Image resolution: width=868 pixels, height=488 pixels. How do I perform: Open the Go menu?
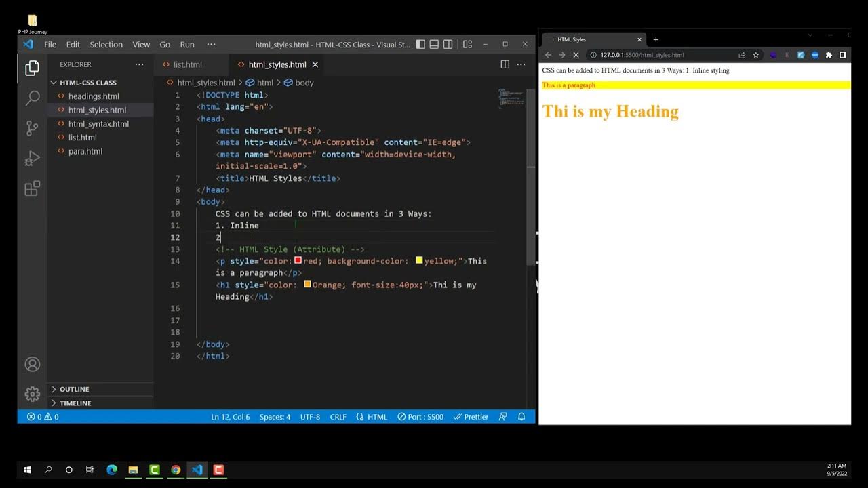coord(165,44)
